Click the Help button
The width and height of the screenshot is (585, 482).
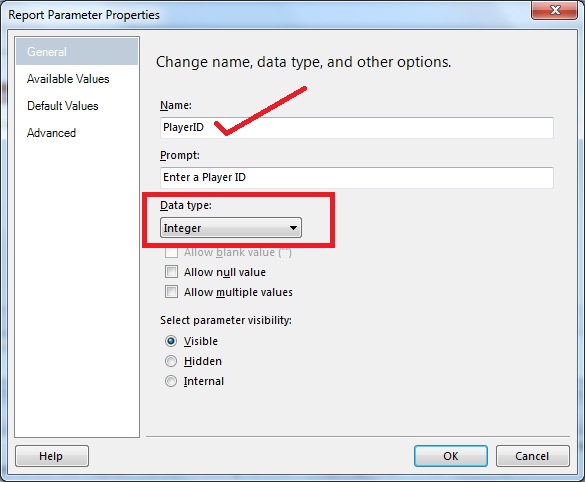coord(52,456)
